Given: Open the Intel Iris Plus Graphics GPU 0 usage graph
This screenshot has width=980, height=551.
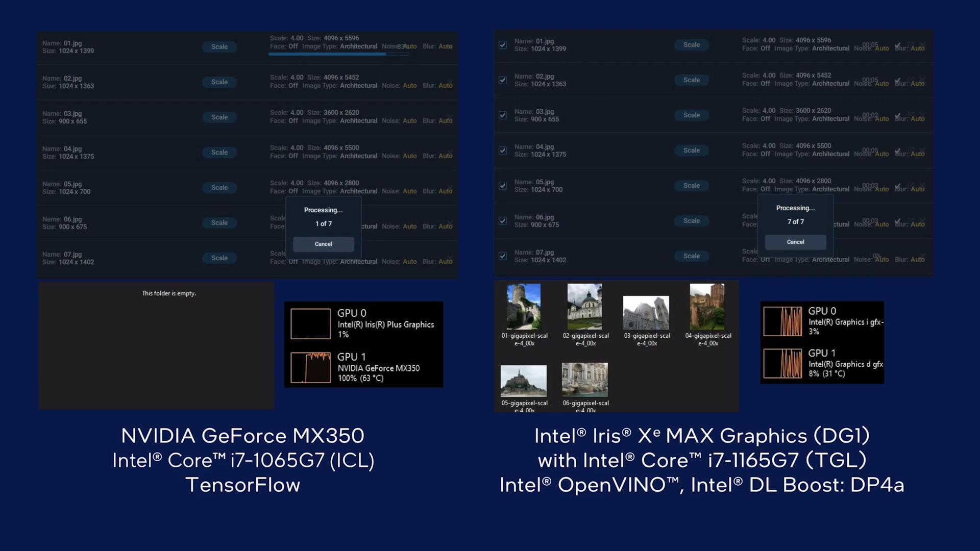Looking at the screenshot, I should coord(310,323).
